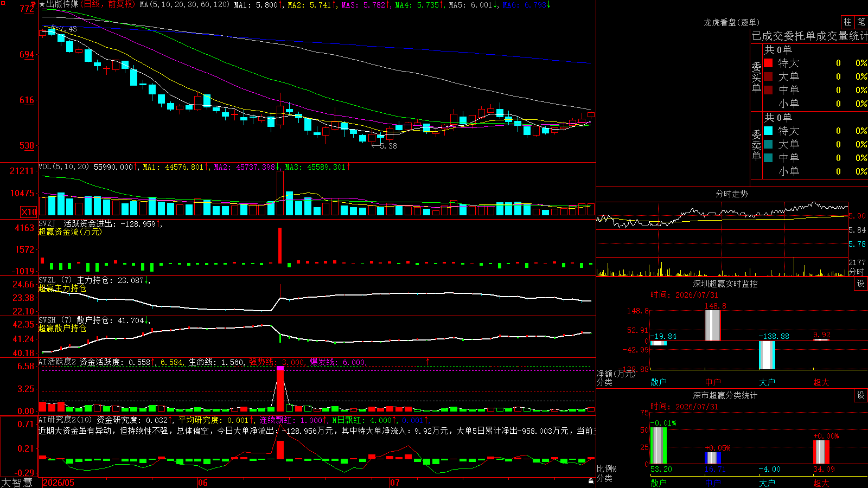Click the 大智慧 logo

[17, 482]
